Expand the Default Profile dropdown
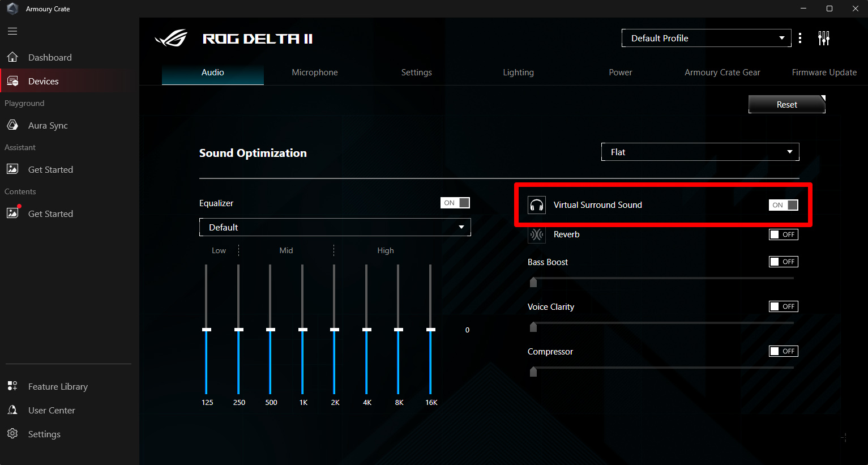This screenshot has height=465, width=868. (x=706, y=38)
